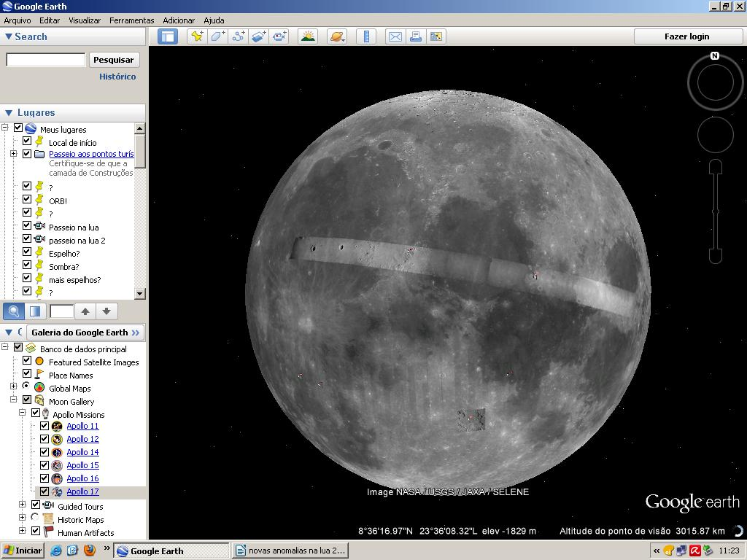Add an image overlay
Viewport: 747px width, 560px height.
click(x=259, y=36)
